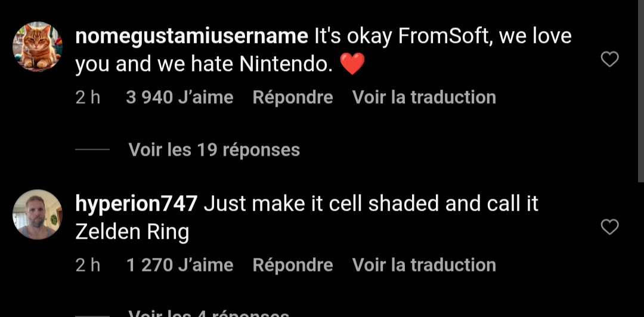The width and height of the screenshot is (644, 317).
Task: Reply to the FromSoft comment with Répondre
Action: [292, 97]
